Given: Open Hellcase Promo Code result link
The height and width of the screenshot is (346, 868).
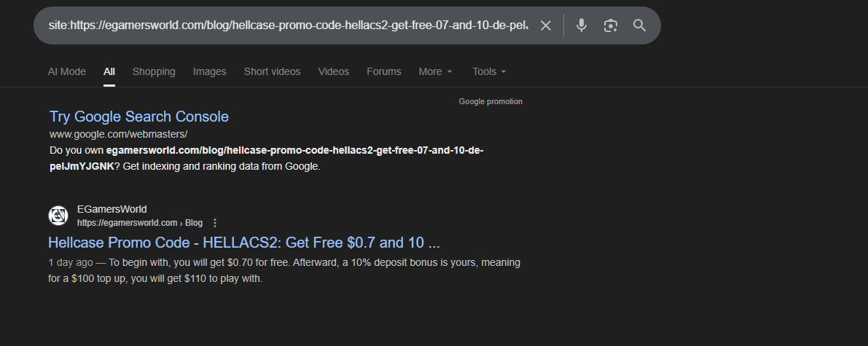Looking at the screenshot, I should [x=244, y=242].
